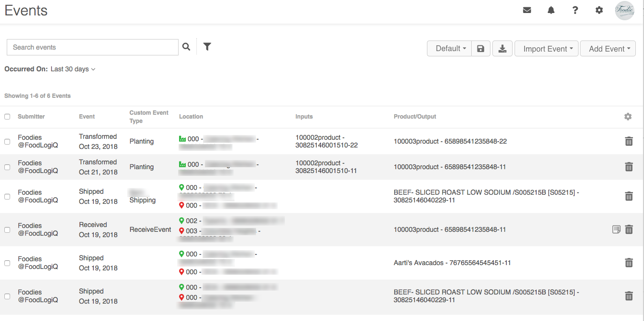Delete the ReceiveEvent row
This screenshot has width=644, height=321.
(x=629, y=229)
